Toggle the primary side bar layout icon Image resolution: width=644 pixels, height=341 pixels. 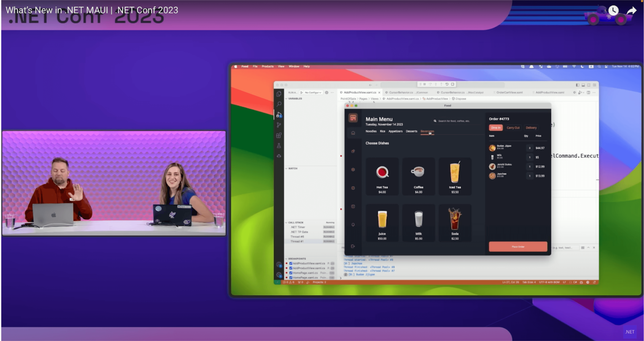577,85
